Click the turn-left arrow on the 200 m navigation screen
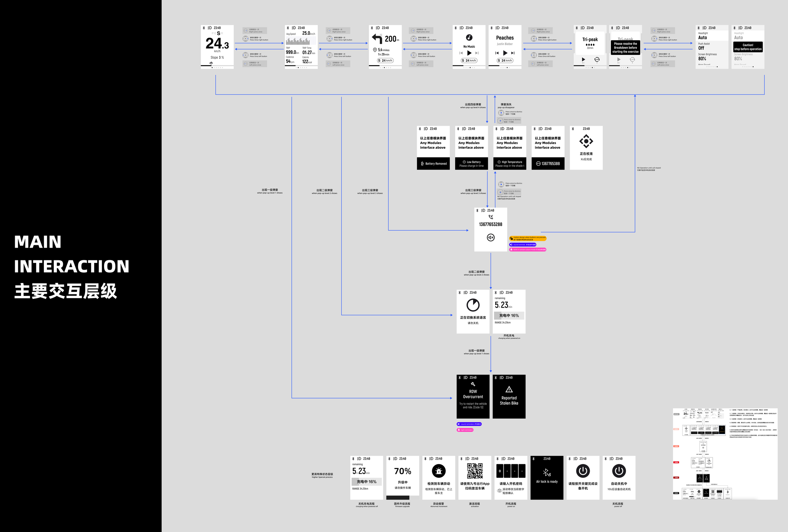Image resolution: width=788 pixels, height=532 pixels. [x=377, y=38]
